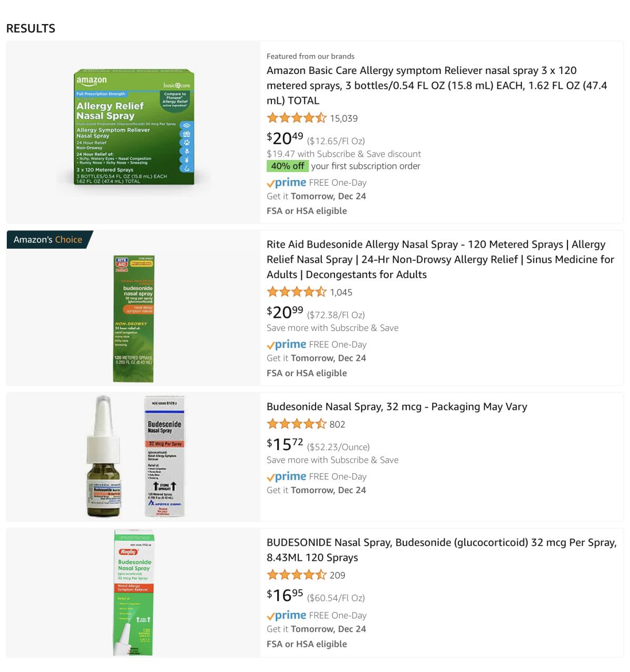View the 209 ratings link
Screen dimensions: 630x672
(338, 575)
